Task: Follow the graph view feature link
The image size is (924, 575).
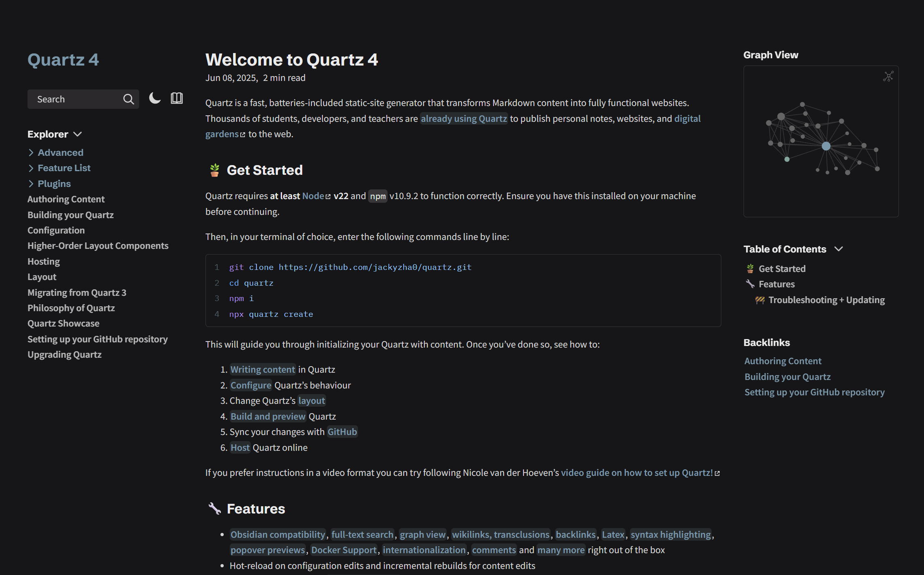Action: coord(423,535)
